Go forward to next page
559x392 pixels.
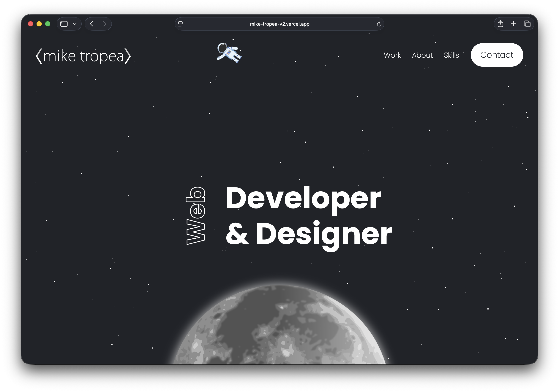(105, 24)
